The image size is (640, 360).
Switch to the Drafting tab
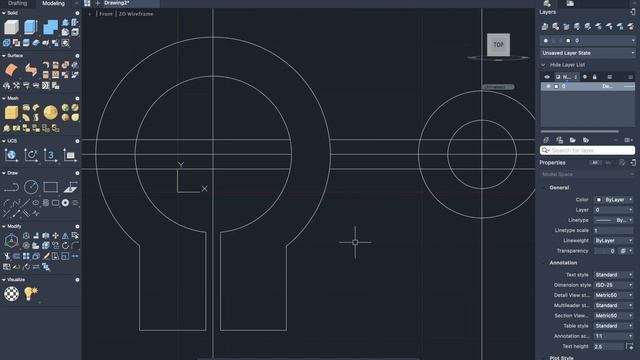click(x=17, y=3)
